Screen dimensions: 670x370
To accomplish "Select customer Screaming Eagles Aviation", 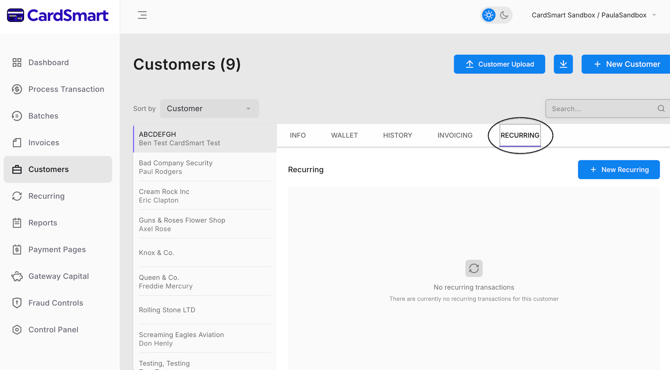I will point(205,339).
